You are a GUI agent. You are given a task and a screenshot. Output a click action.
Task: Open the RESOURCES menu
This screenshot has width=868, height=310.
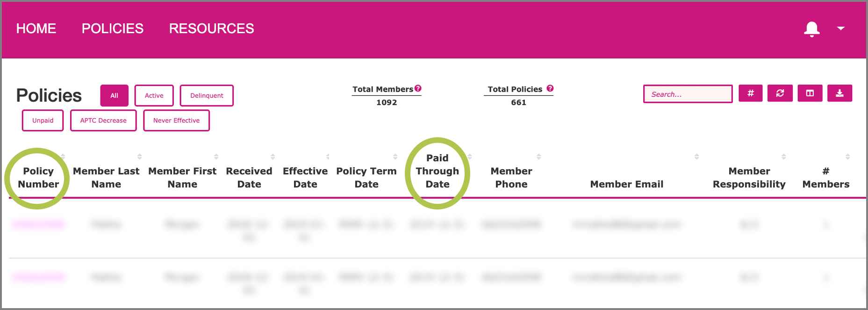click(211, 29)
